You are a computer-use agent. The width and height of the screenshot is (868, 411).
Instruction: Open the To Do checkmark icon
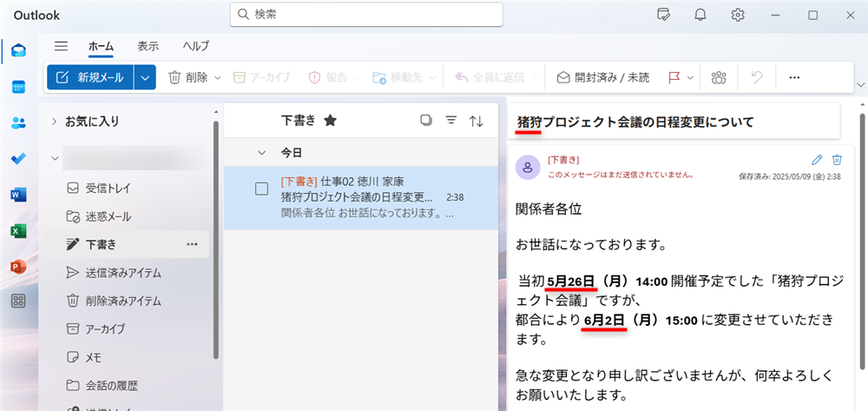[x=18, y=158]
